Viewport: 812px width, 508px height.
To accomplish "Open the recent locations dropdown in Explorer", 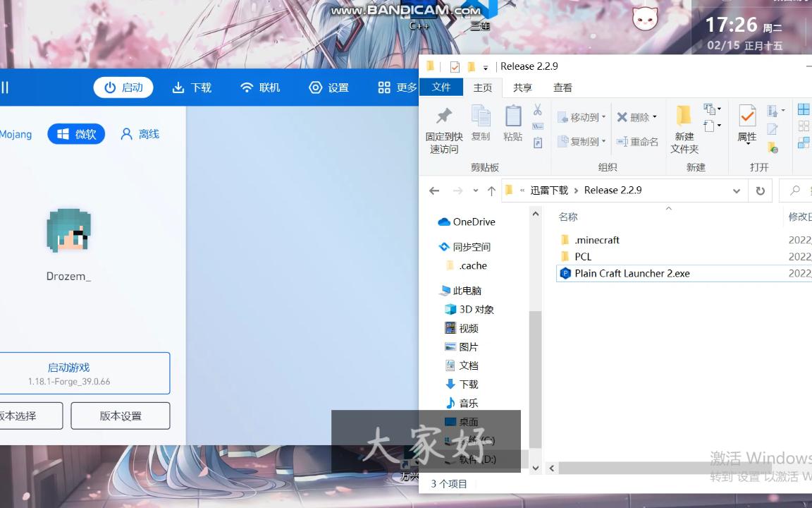I will (475, 190).
